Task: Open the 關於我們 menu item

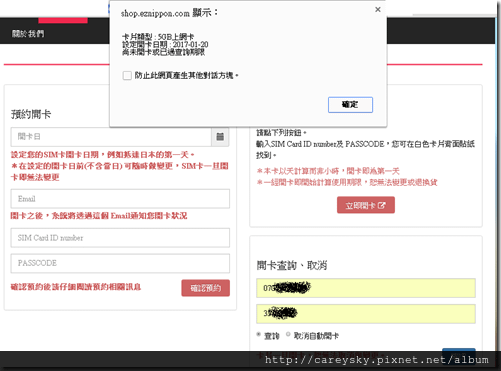Action: tap(28, 34)
